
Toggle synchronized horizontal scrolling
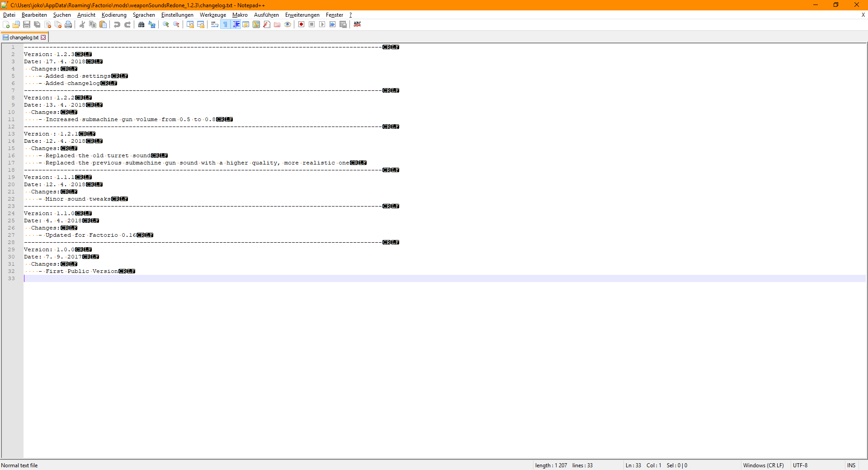click(201, 24)
